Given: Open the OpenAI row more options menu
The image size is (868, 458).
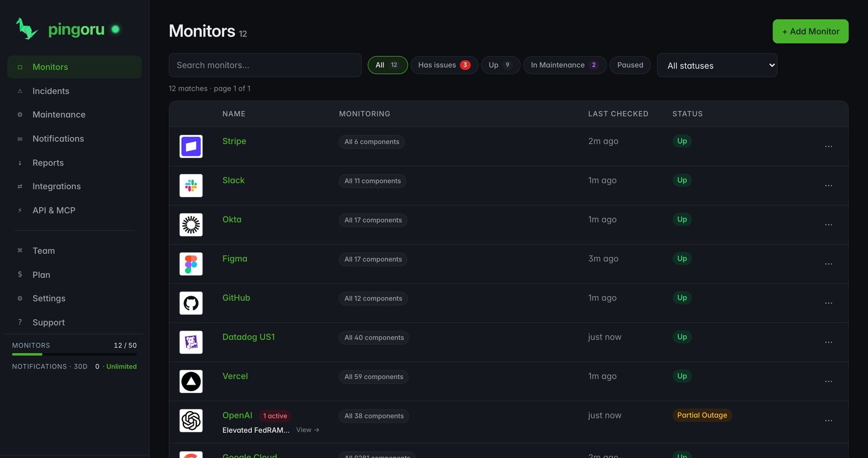Looking at the screenshot, I should pyautogui.click(x=828, y=421).
